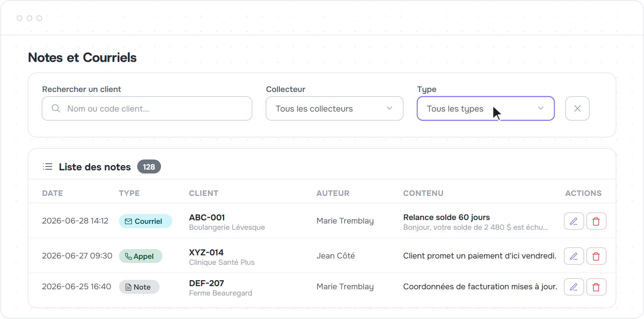The width and height of the screenshot is (644, 319).
Task: Click date 2026-06-25 16:40
Action: (76, 286)
